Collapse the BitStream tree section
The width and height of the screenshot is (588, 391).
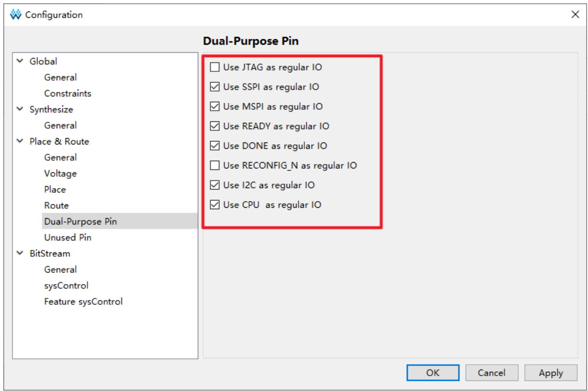point(20,253)
